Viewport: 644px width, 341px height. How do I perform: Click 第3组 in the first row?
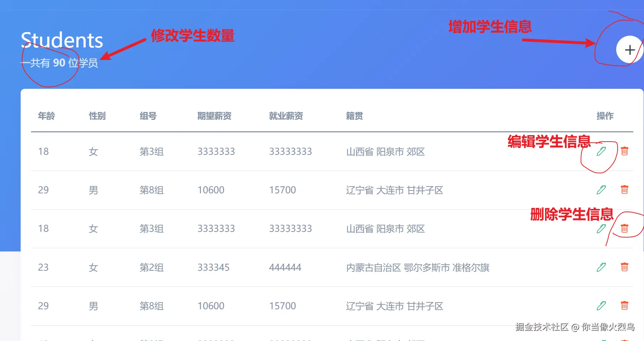click(x=152, y=151)
